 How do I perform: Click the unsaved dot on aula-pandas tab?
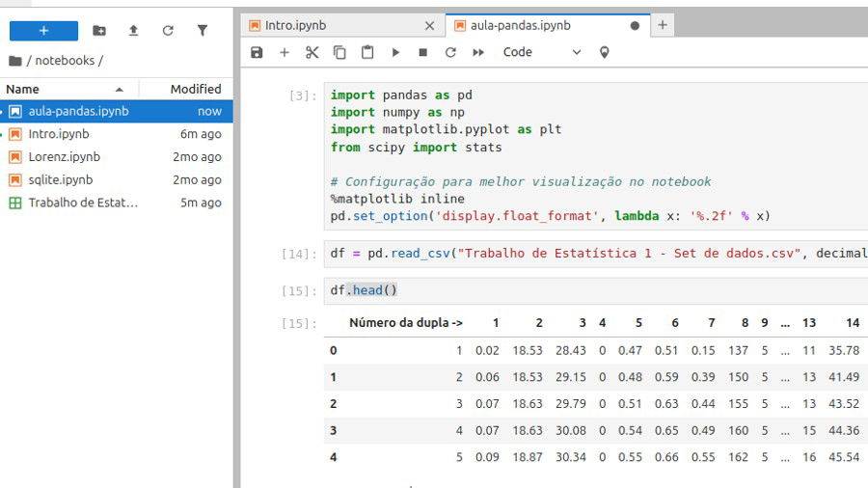635,25
